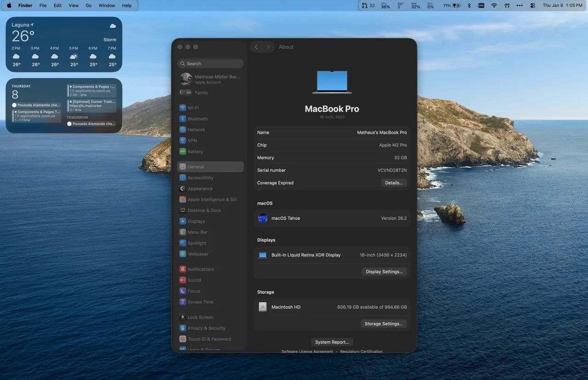Screen dimensions: 588x380
Task: Click the coverage Details button
Action: (394, 183)
